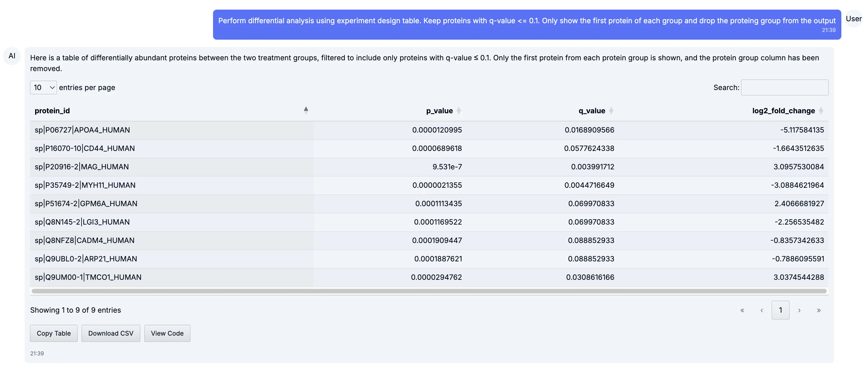The image size is (868, 371).
Task: Sort by q_value column sort arrows
Action: (x=611, y=110)
